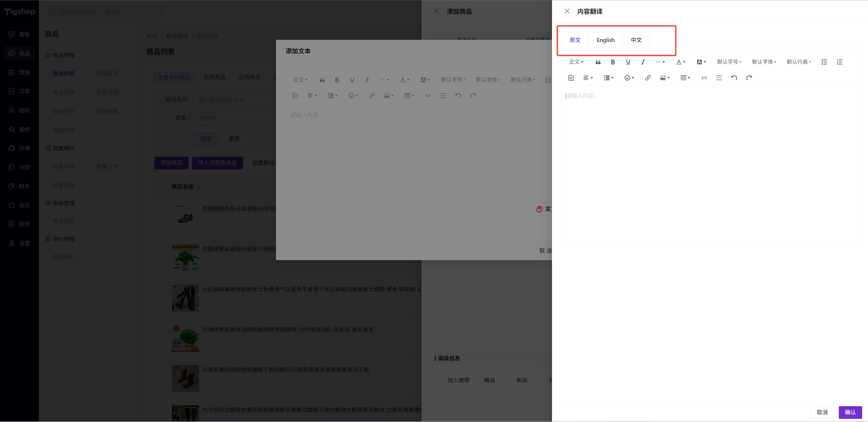Open 默认字号 font size dropdown in 内容翻译 panel
868x422 pixels.
729,62
